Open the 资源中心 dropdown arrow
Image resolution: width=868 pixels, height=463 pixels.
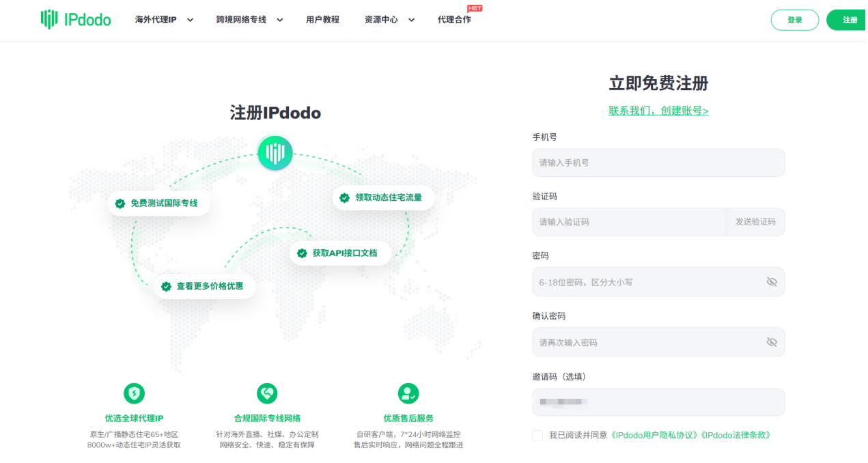[x=411, y=20]
